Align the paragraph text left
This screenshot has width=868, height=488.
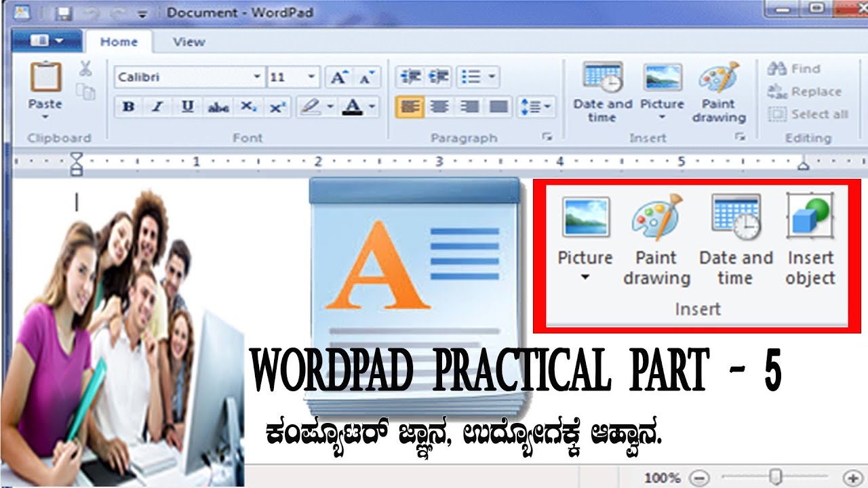click(410, 106)
